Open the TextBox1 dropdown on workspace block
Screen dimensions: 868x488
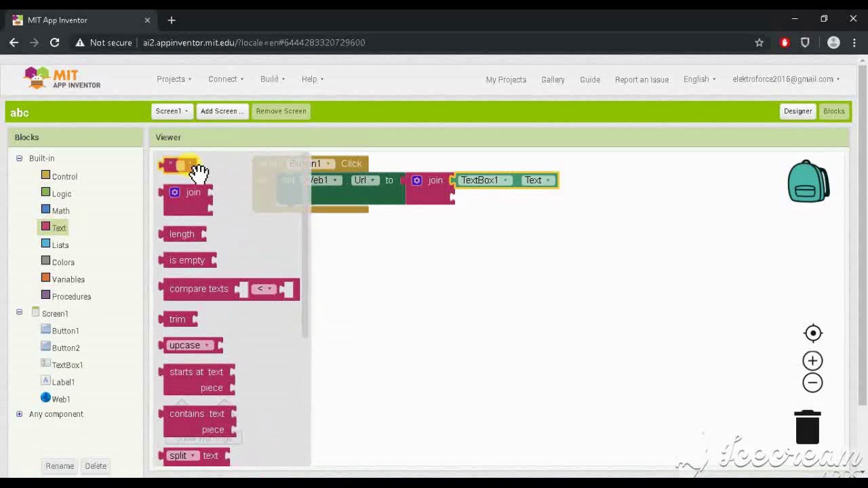point(484,180)
